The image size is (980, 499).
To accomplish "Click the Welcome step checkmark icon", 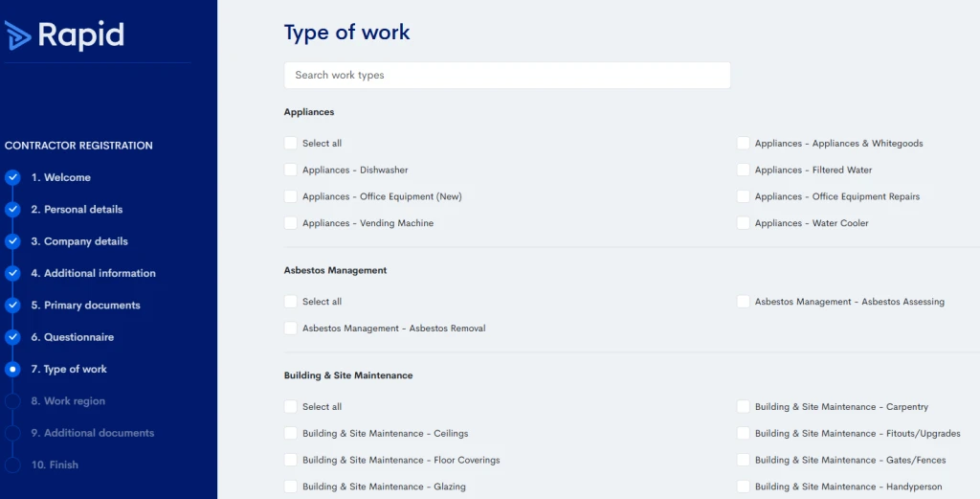I will tap(12, 177).
